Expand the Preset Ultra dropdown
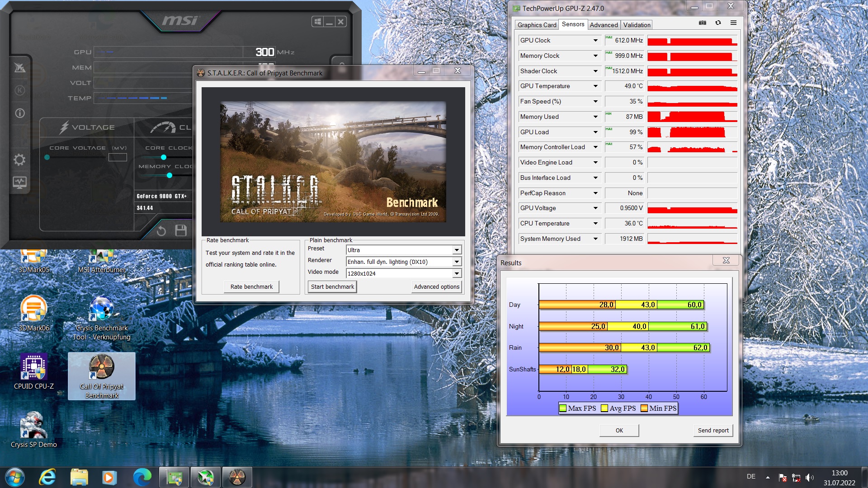The height and width of the screenshot is (488, 868). point(457,250)
